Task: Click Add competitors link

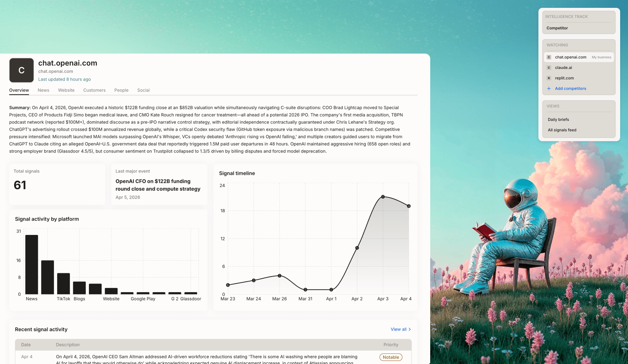Action: pyautogui.click(x=570, y=89)
